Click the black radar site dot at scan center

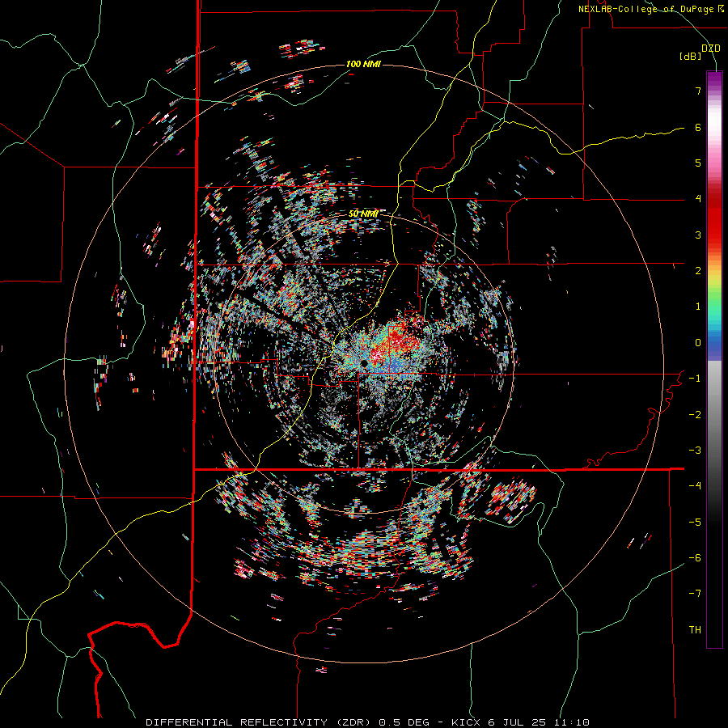pyautogui.click(x=364, y=363)
